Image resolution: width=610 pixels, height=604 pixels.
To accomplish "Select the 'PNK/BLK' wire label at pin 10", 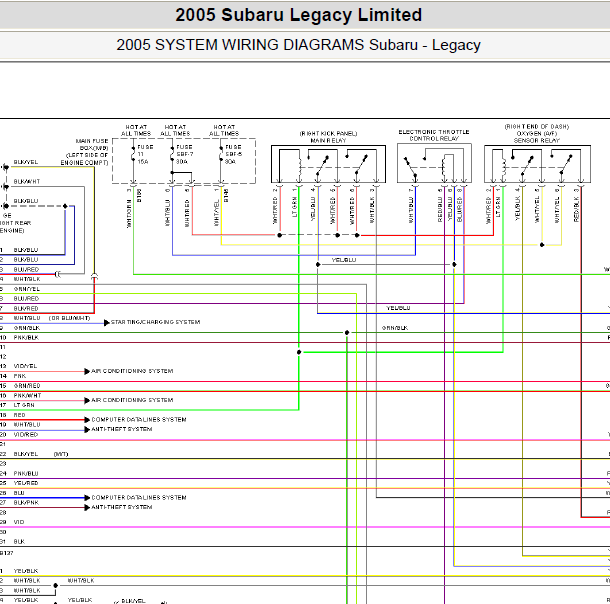I will coord(26,338).
